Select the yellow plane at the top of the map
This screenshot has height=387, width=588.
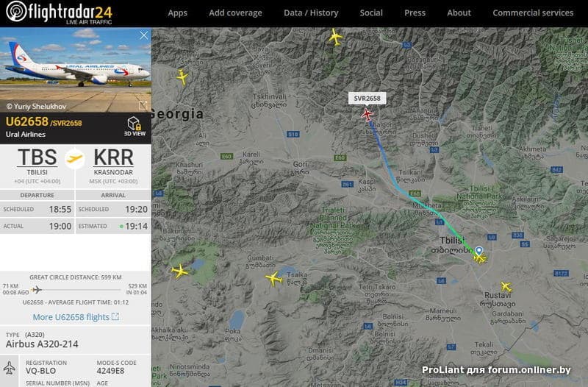[335, 38]
